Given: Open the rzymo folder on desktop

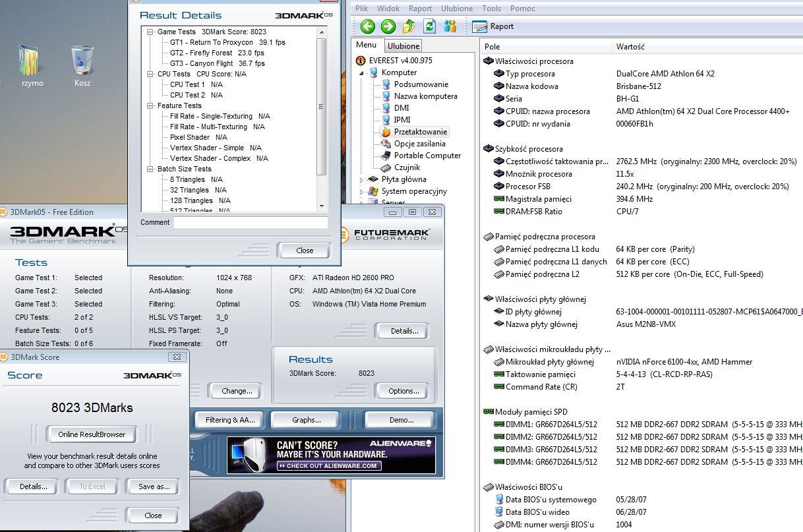Looking at the screenshot, I should pyautogui.click(x=31, y=65).
